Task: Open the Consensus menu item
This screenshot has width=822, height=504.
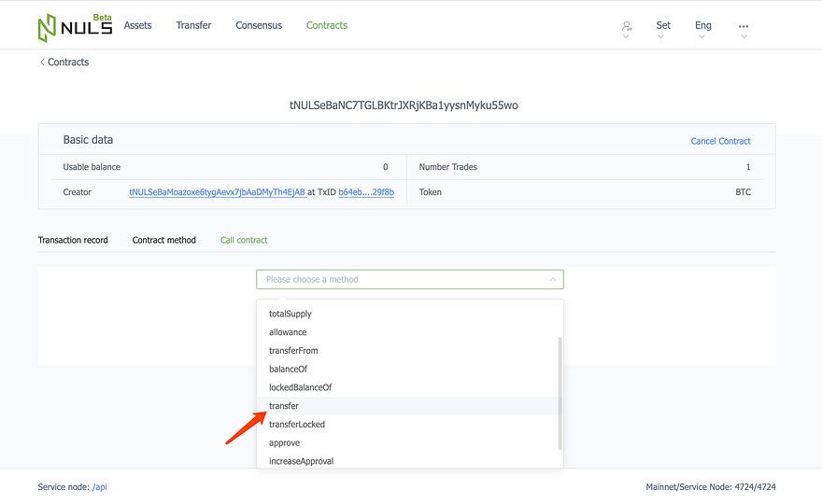Action: [259, 25]
